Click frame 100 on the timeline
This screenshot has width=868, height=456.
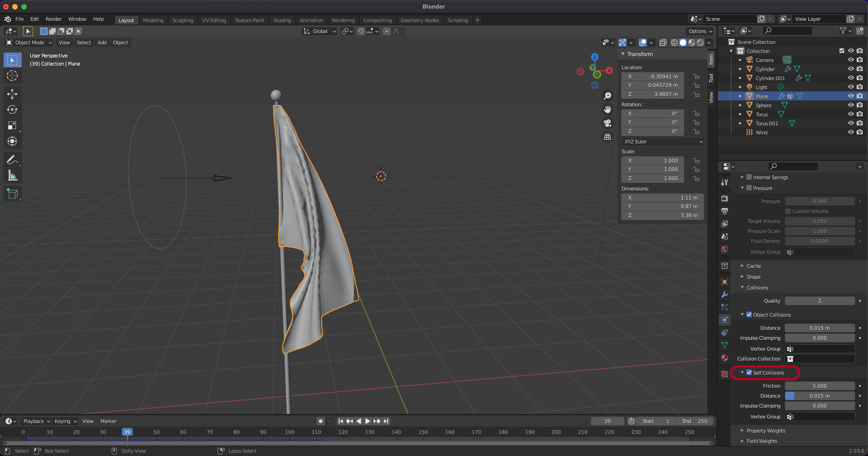click(x=289, y=432)
